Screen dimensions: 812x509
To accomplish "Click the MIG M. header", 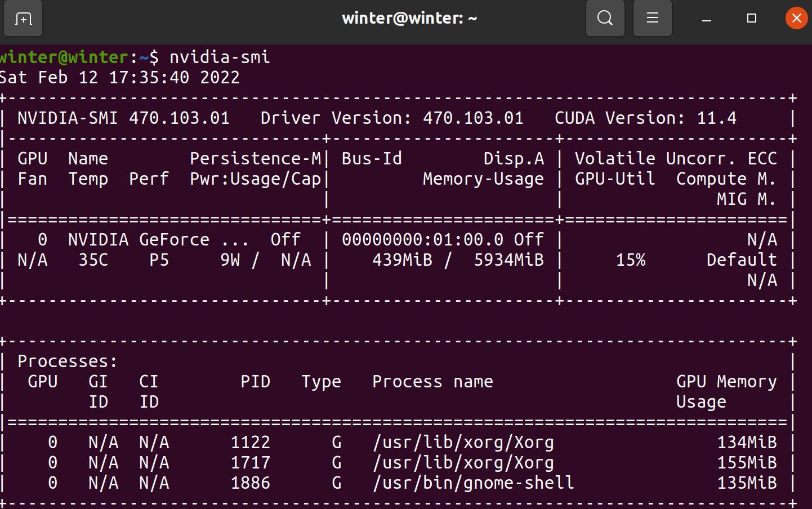I will (747, 199).
